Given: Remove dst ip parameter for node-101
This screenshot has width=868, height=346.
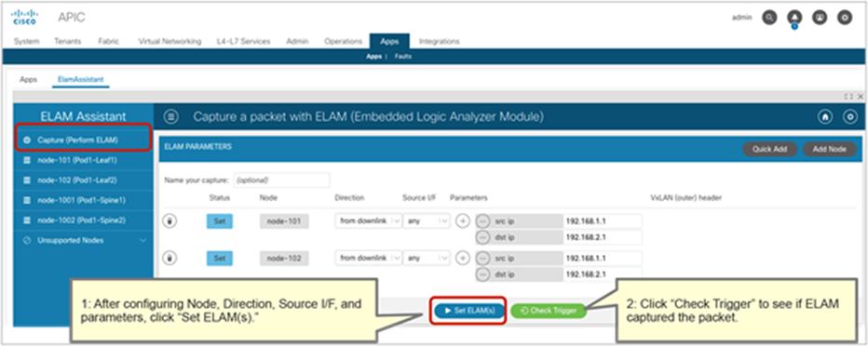Looking at the screenshot, I should tap(482, 237).
